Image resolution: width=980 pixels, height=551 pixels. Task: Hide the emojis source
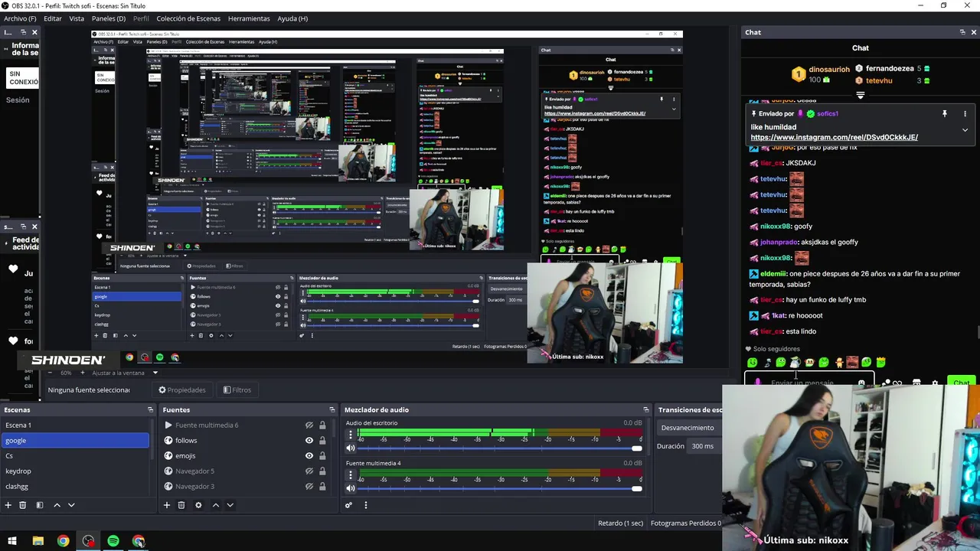[309, 456]
